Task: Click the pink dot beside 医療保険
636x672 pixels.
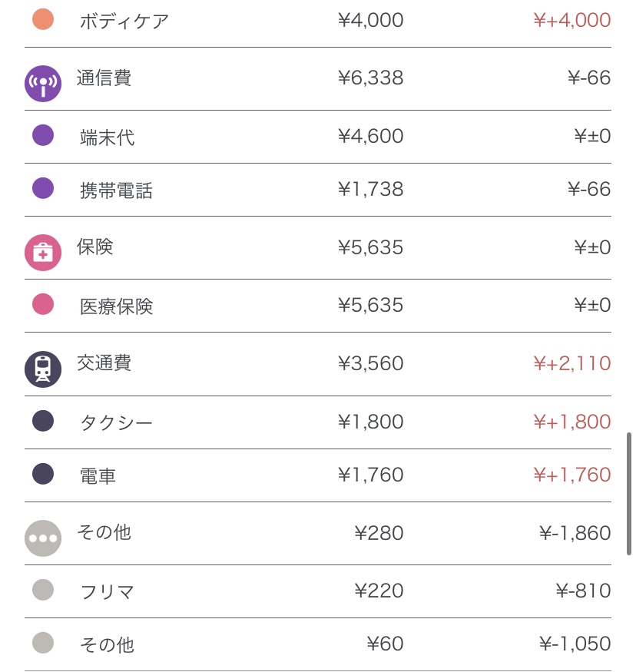Action: [x=43, y=305]
